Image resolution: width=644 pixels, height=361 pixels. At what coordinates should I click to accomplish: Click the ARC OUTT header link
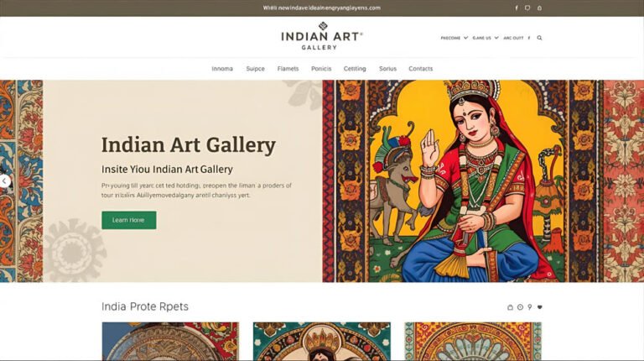click(x=513, y=38)
